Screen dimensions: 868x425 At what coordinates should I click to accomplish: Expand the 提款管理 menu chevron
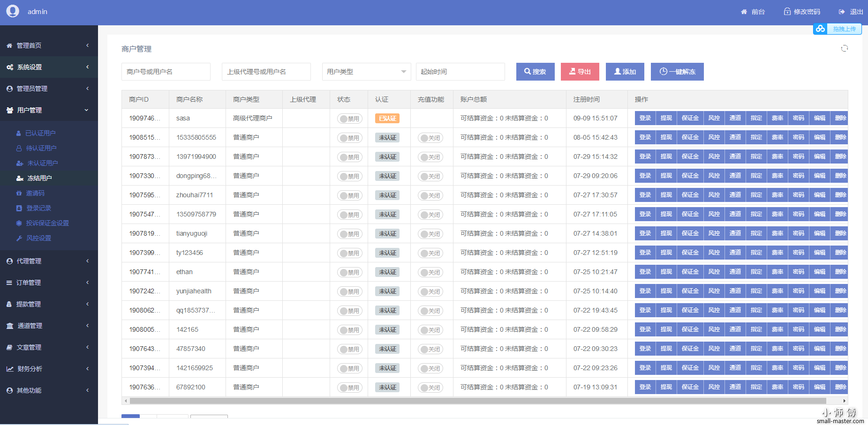click(88, 304)
